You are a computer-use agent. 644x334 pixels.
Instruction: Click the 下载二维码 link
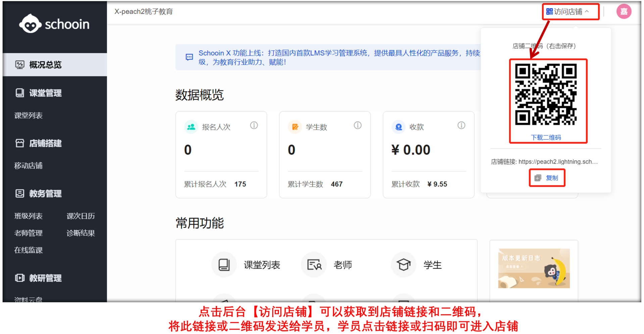[x=546, y=137]
